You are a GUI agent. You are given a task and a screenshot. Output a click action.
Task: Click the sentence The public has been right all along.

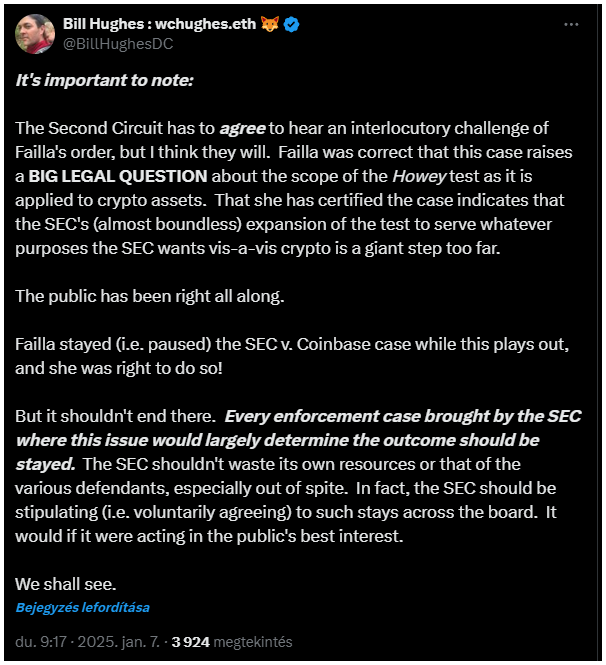[150, 296]
